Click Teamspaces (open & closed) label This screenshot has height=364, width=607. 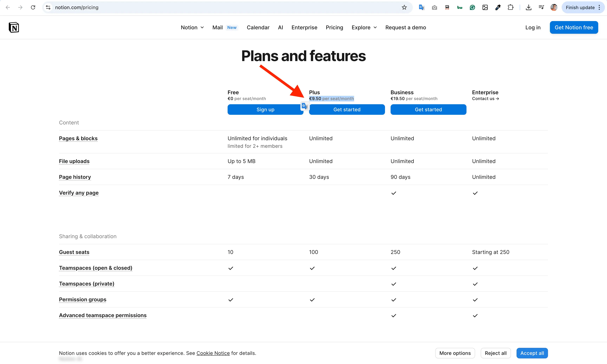(x=96, y=268)
